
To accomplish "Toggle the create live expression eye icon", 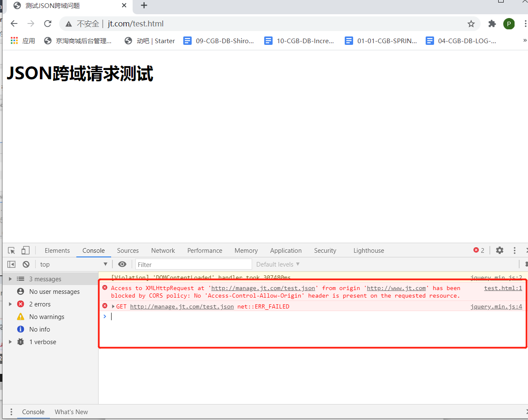I will click(122, 264).
